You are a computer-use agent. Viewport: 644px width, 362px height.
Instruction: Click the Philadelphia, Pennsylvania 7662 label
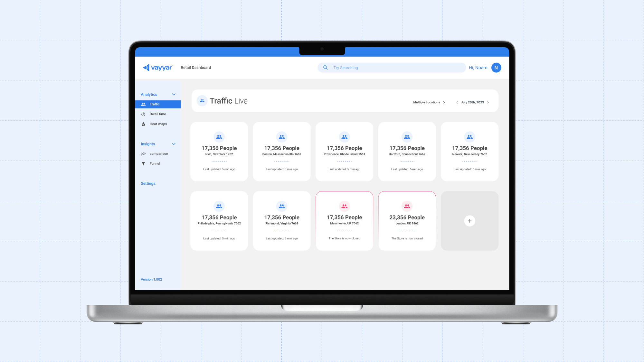coord(219,223)
